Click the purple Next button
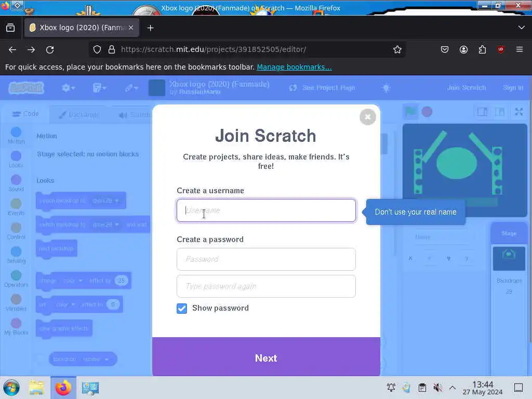The width and height of the screenshot is (532, 399). (x=266, y=357)
